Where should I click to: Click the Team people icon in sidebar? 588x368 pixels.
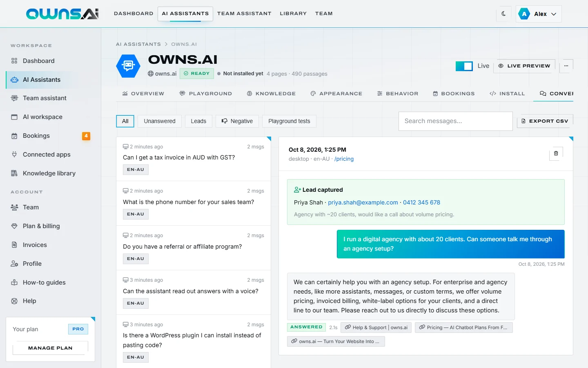14,207
